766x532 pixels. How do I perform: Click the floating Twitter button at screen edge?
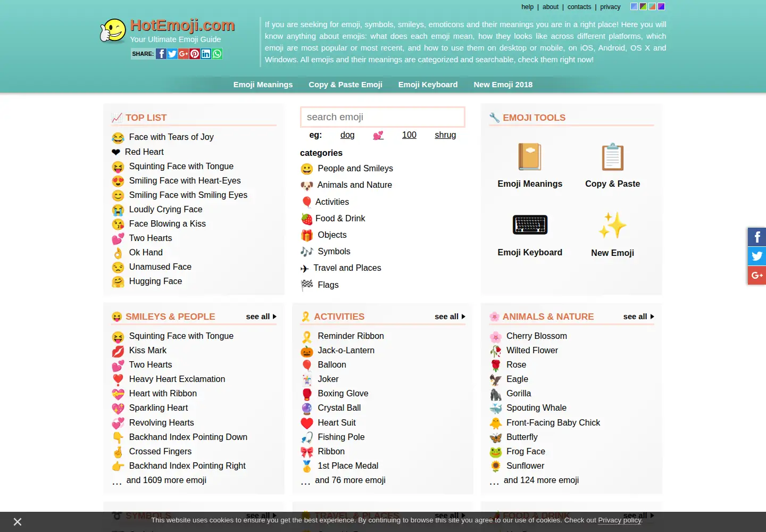[757, 256]
